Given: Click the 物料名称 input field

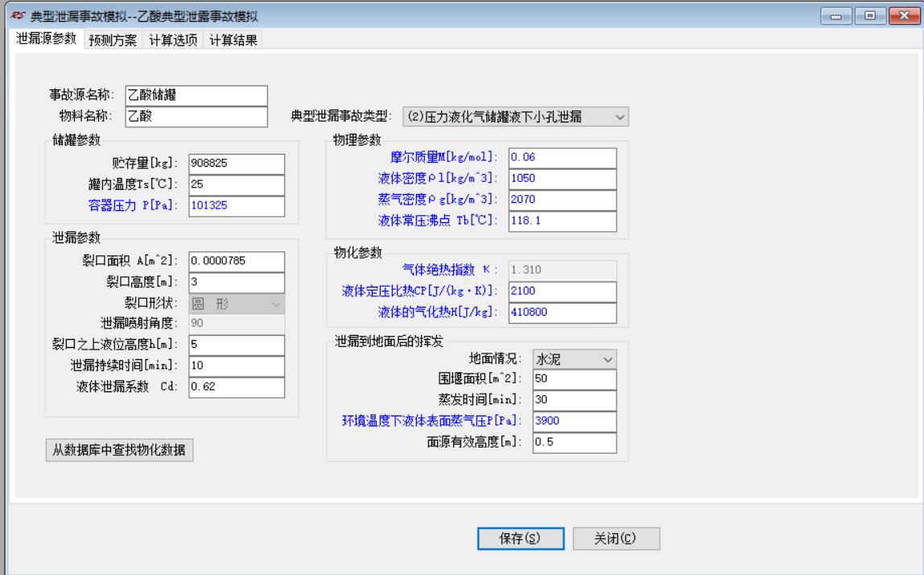Looking at the screenshot, I should point(196,117).
